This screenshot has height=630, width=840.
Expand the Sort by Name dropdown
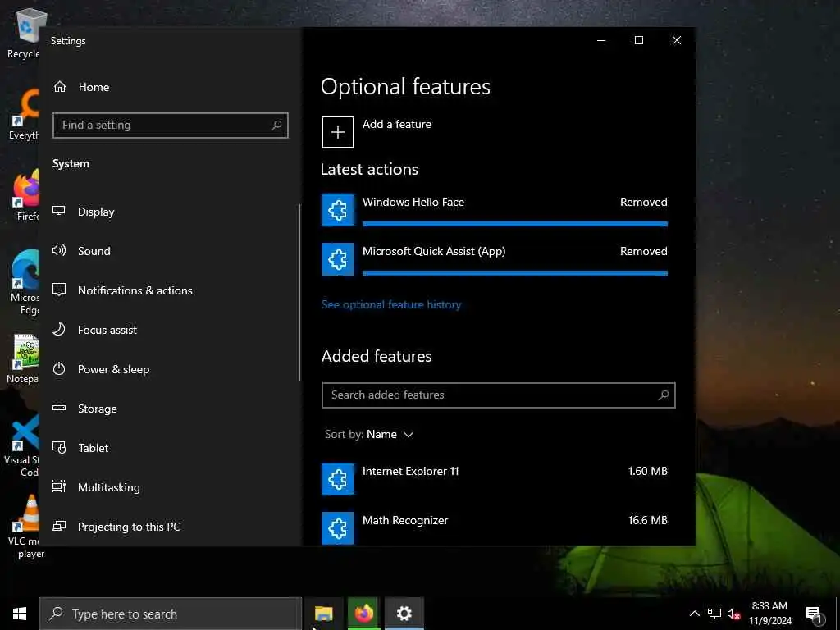[x=368, y=435]
